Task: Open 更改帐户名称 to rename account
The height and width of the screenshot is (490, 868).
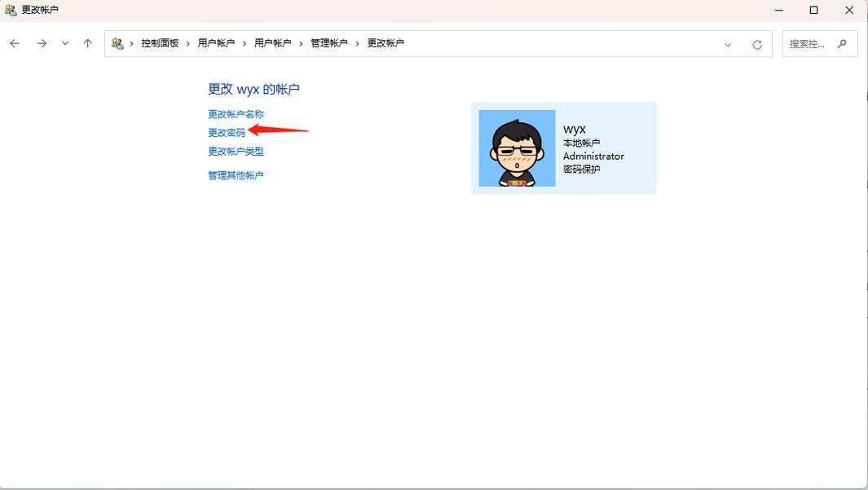Action: tap(236, 114)
